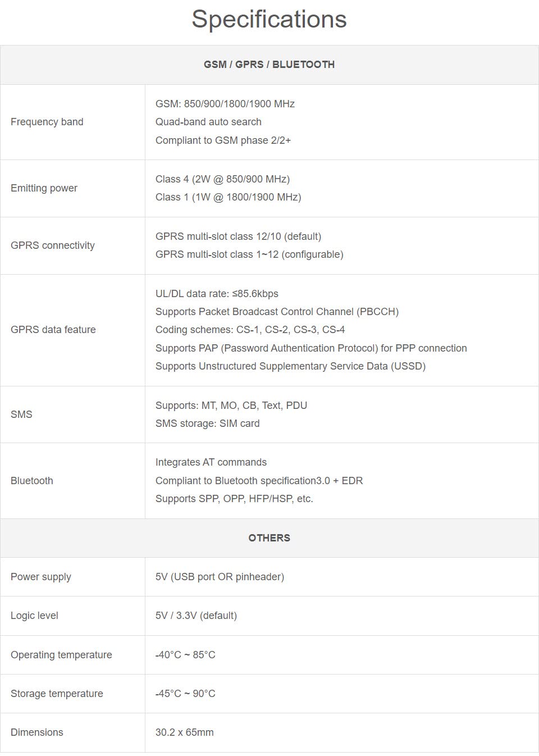Click the Specifications page heading
Screen dimensions: 539x756
(x=269, y=19)
